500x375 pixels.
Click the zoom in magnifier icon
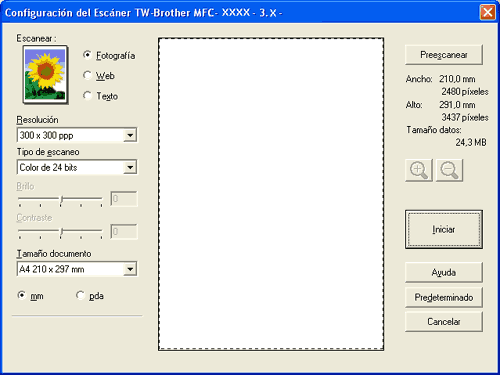419,170
